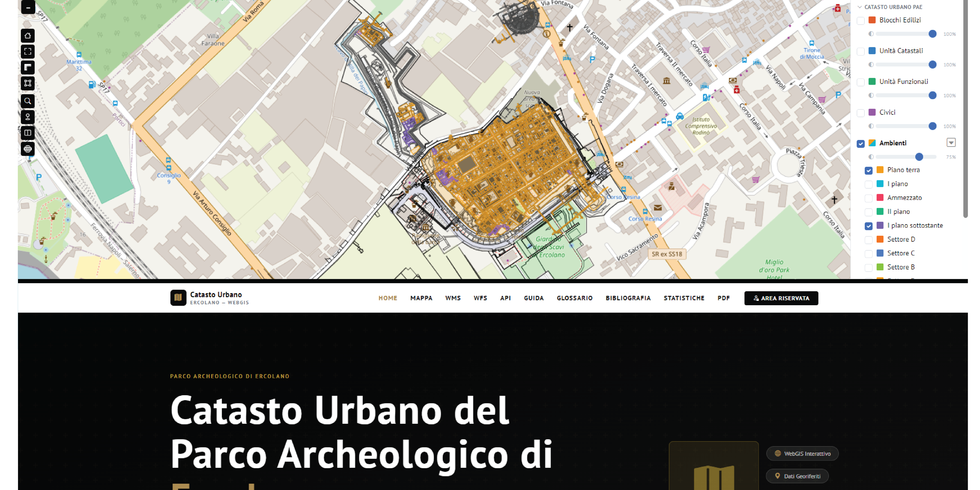The height and width of the screenshot is (490, 980).
Task: Uncheck the Ambienti layer checkbox
Action: 861,144
